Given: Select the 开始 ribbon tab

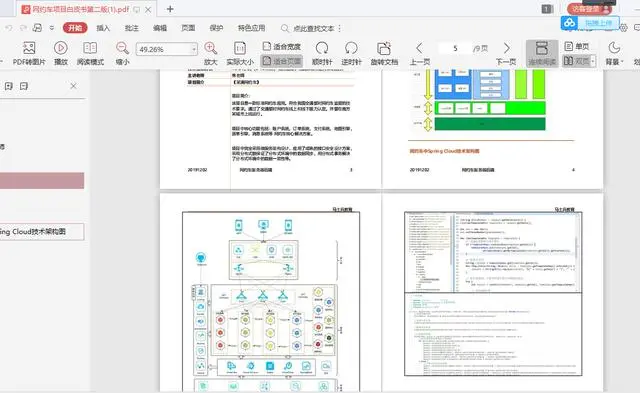Looking at the screenshot, I should 75,28.
